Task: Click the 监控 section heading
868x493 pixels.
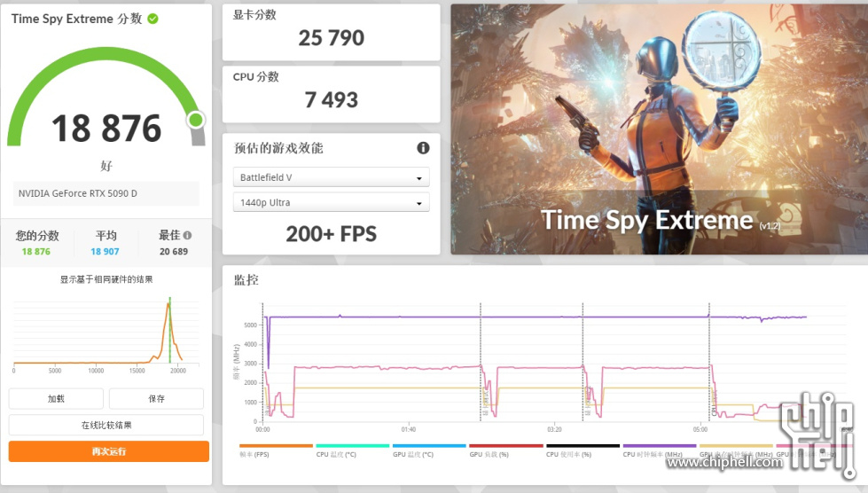Action: pos(246,280)
